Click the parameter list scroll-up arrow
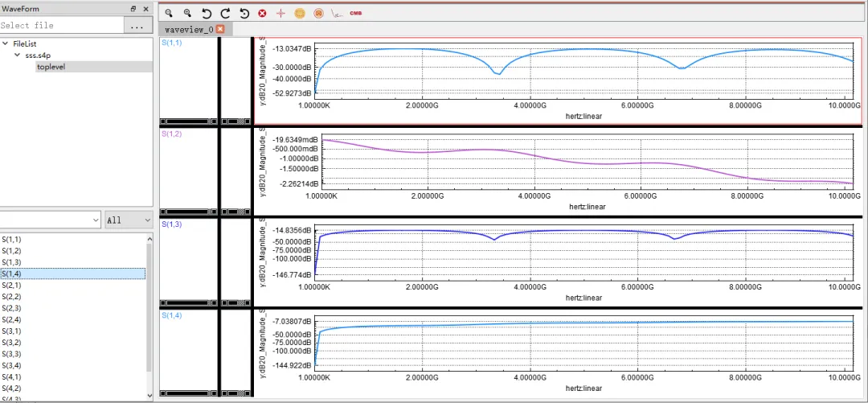This screenshot has height=403, width=868. click(149, 238)
